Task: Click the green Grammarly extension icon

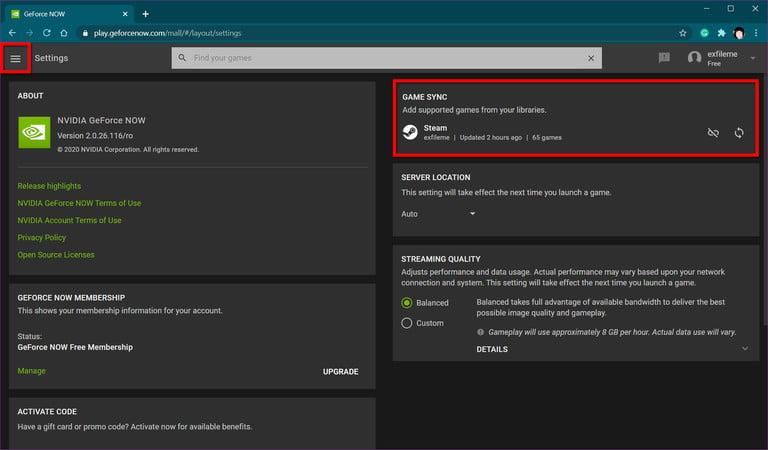Action: [704, 33]
